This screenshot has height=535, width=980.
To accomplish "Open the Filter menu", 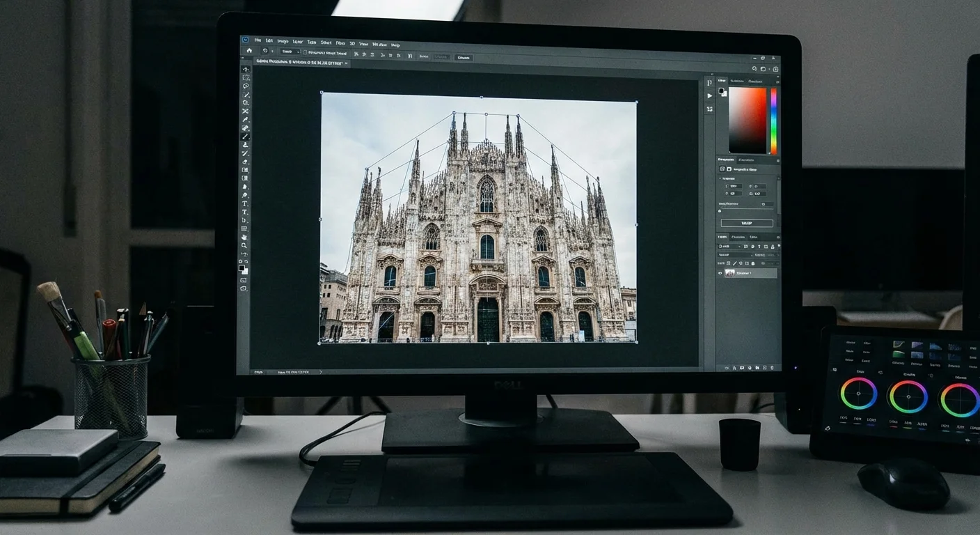I will (x=340, y=43).
